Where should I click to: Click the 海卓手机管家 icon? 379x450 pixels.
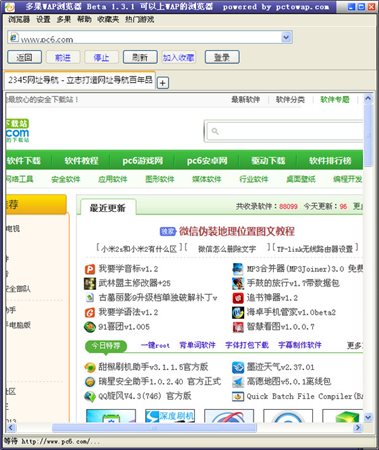click(x=238, y=312)
